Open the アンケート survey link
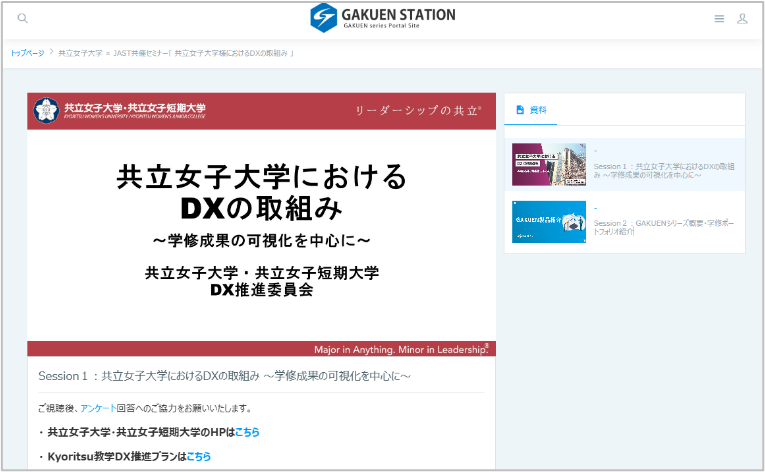Viewport: 765px width, 472px height. (x=98, y=408)
